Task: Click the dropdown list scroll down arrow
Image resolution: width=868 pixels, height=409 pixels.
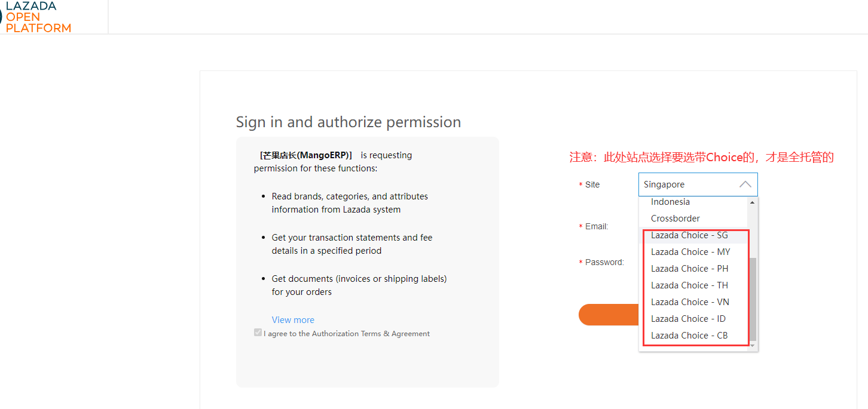Action: [752, 346]
